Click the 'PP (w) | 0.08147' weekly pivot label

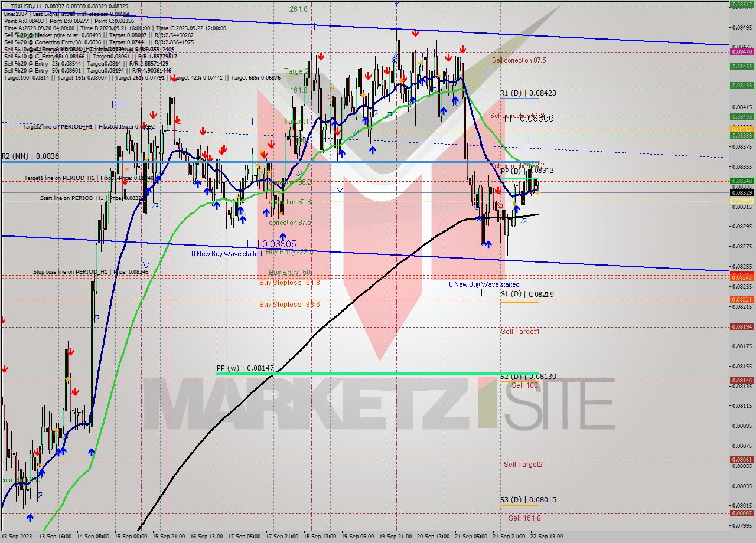(245, 368)
